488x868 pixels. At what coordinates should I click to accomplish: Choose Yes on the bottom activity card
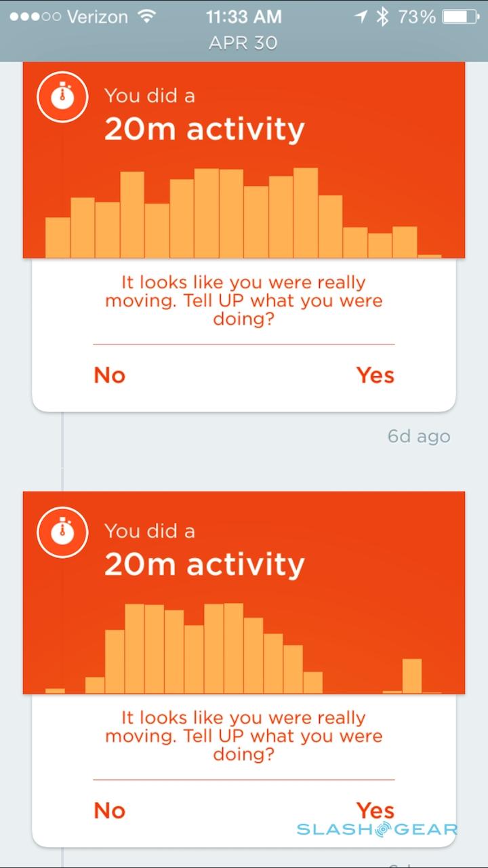pos(375,810)
